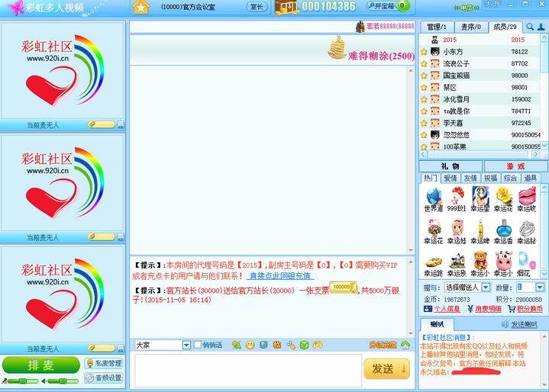549x392 pixels.
Task: Select the teddy bear gift
Action: (480, 264)
